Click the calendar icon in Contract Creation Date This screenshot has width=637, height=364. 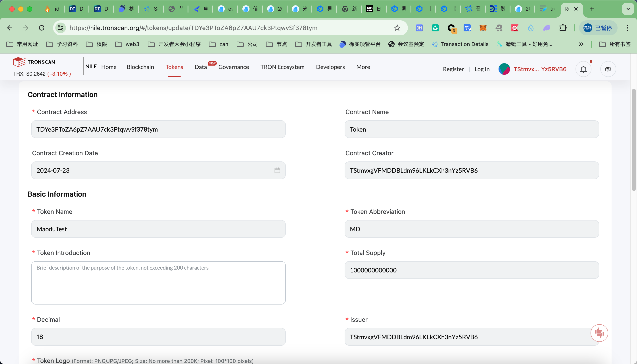point(277,170)
